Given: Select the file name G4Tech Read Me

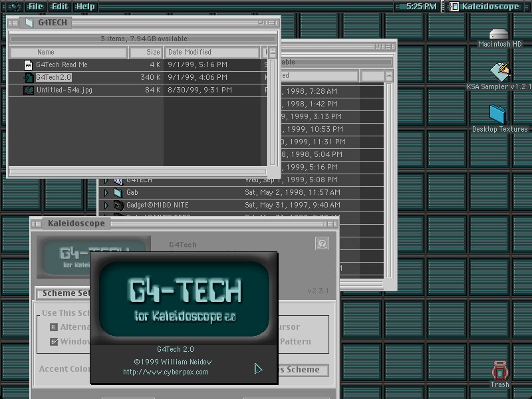Looking at the screenshot, I should (x=62, y=65).
